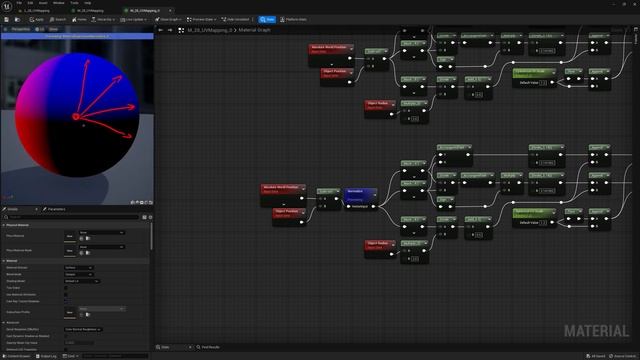Click the Save asset icon in toolbar
Screen dimensions: 640x360
click(x=7, y=19)
